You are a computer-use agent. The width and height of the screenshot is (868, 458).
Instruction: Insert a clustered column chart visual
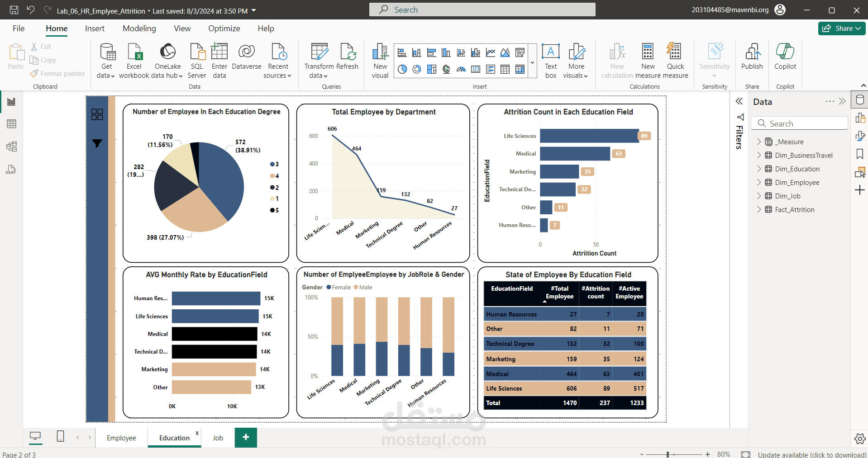coord(446,53)
